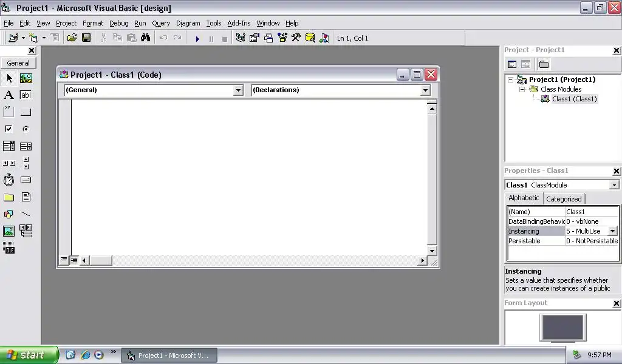Open the Data View Window toolbar icon

pos(310,38)
